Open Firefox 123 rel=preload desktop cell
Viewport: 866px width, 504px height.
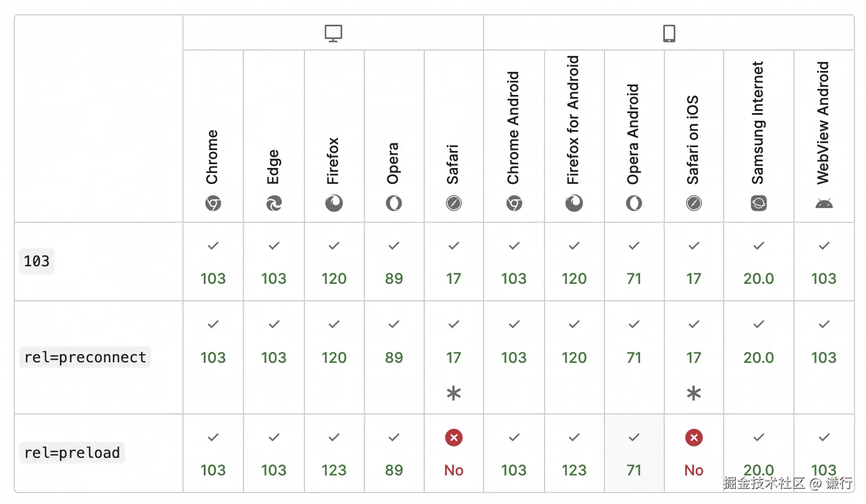point(334,453)
